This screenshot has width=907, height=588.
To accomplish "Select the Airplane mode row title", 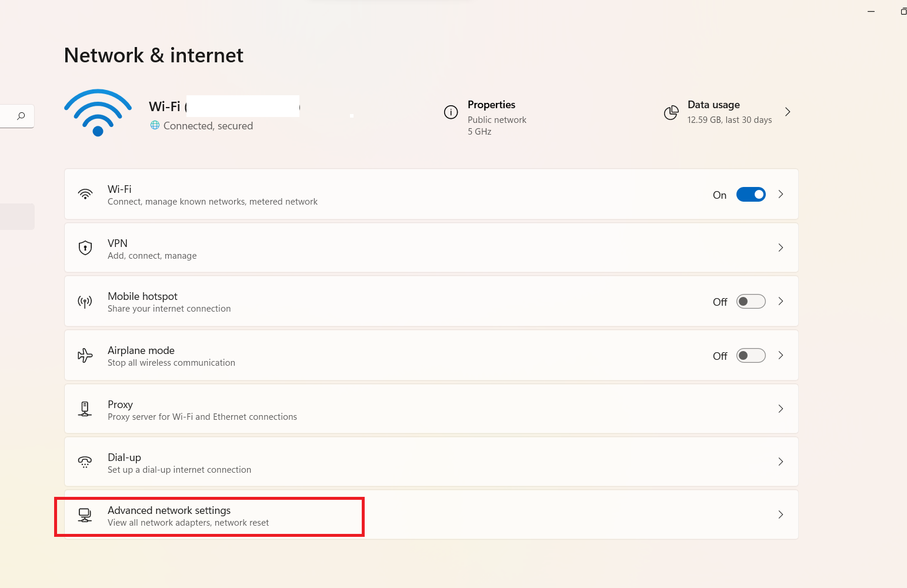I will coord(141,350).
